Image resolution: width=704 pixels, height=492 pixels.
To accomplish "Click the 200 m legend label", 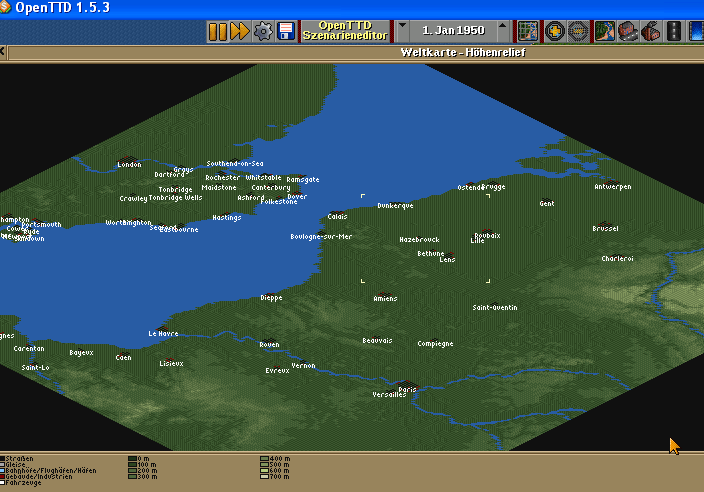I will (147, 470).
